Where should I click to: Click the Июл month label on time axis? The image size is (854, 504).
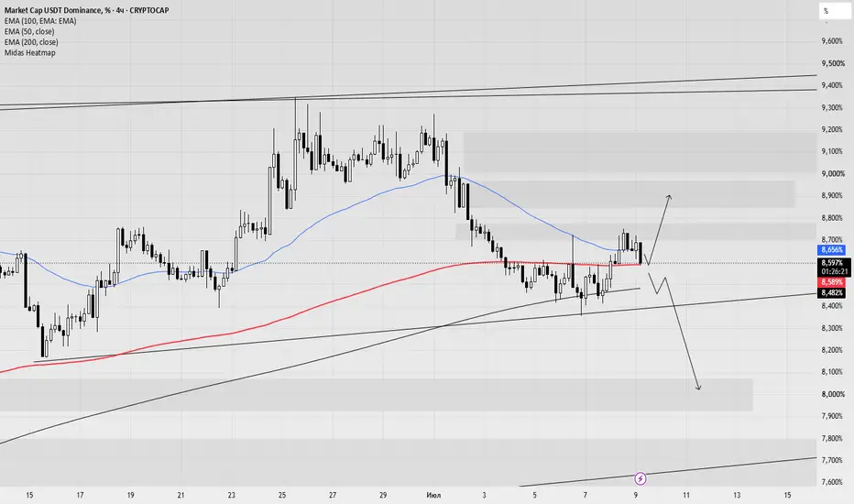tap(434, 495)
